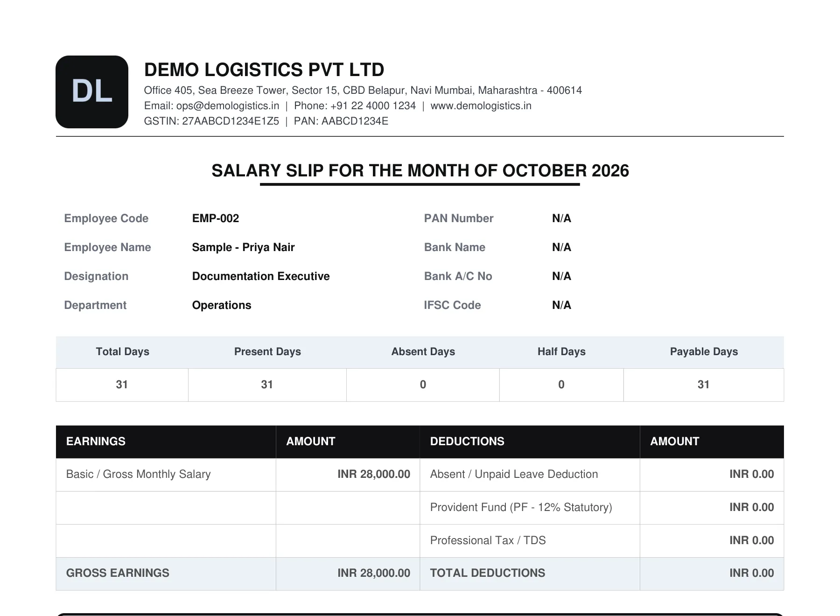
Task: Click the Employee Code label
Action: [x=106, y=218]
